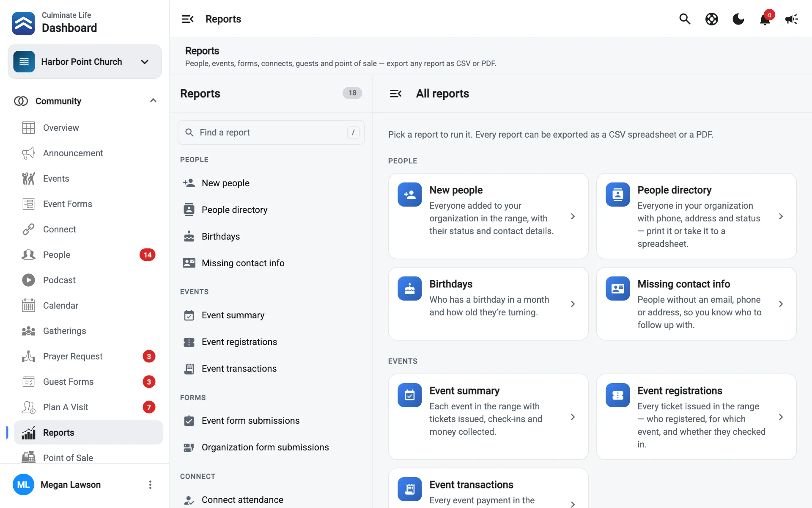This screenshot has height=508, width=812.
Task: Open Prayer Request in sidebar
Action: pyautogui.click(x=88, y=356)
